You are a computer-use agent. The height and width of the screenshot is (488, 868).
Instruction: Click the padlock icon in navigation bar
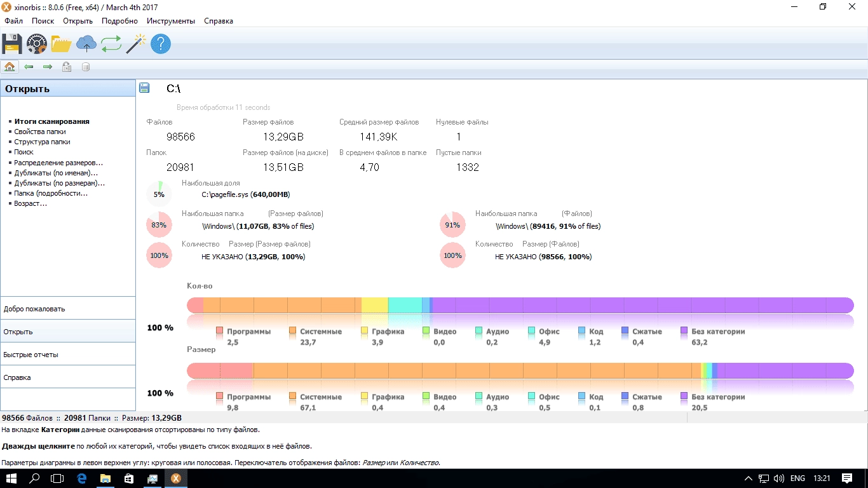click(x=67, y=67)
